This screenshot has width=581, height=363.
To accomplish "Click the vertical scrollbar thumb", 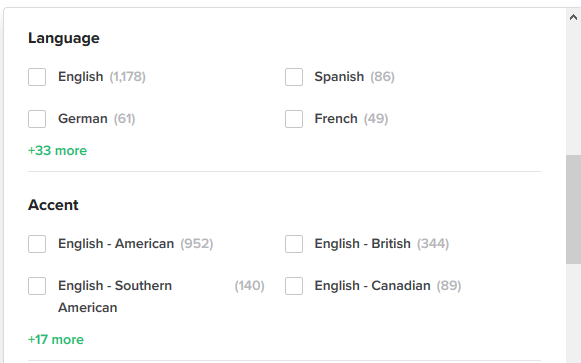I will click(573, 210).
